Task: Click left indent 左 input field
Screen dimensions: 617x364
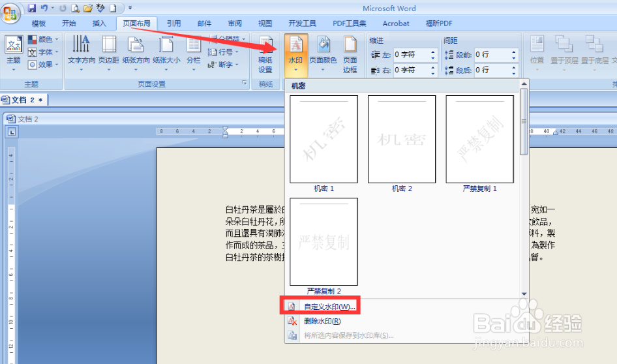Action: (412, 55)
